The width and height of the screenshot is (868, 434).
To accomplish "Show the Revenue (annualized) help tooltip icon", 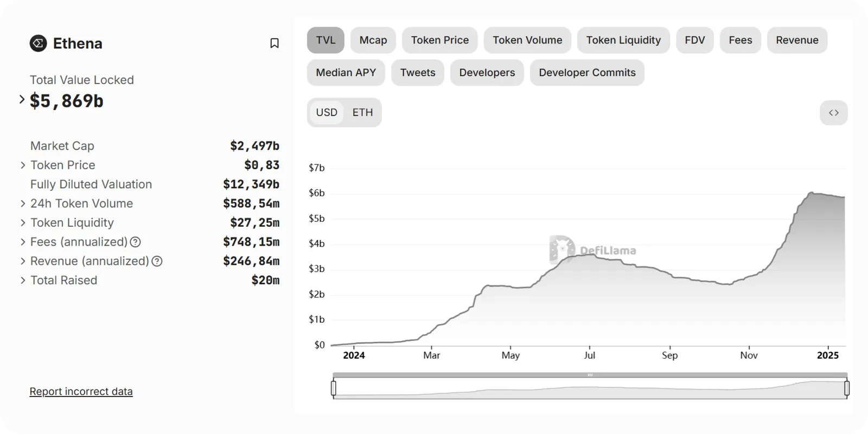I will 157,261.
